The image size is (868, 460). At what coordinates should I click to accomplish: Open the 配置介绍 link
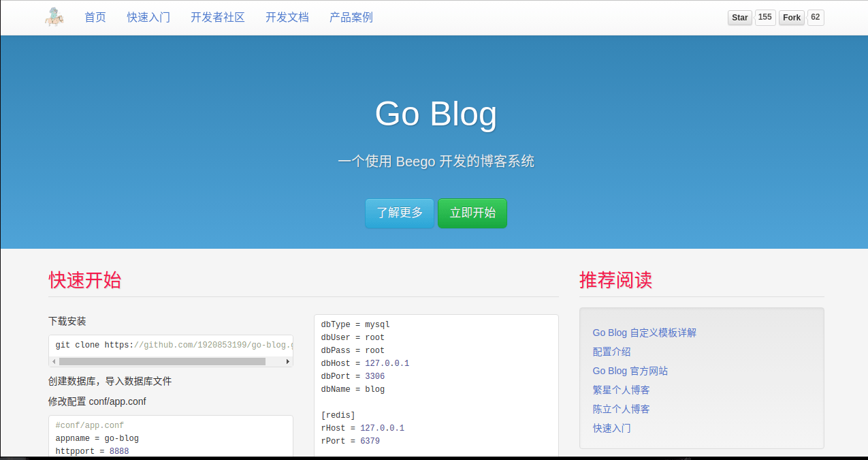click(612, 352)
